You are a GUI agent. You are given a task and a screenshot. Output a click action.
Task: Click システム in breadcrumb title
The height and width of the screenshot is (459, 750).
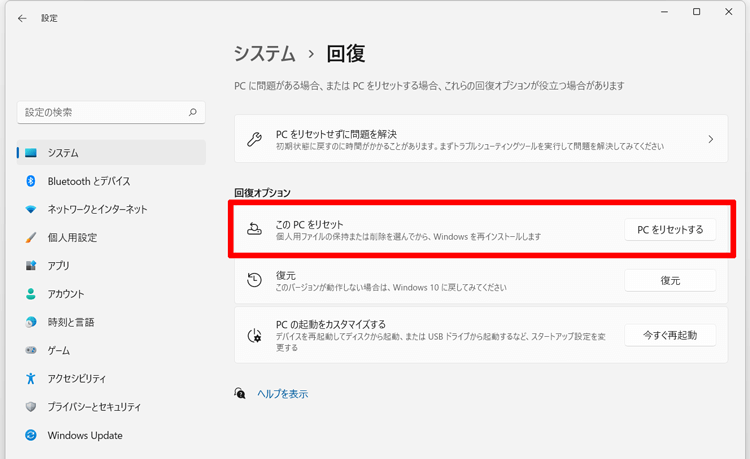[x=265, y=53]
